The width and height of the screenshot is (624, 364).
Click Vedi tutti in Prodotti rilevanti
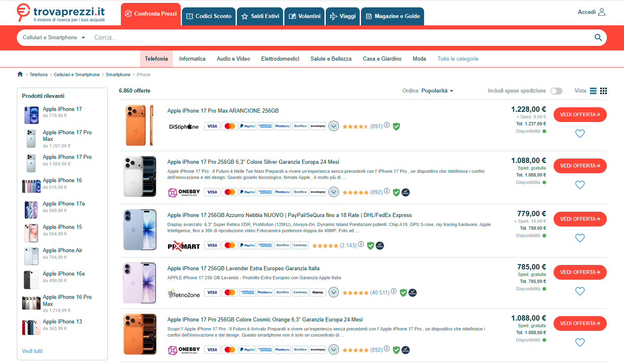[32, 351]
